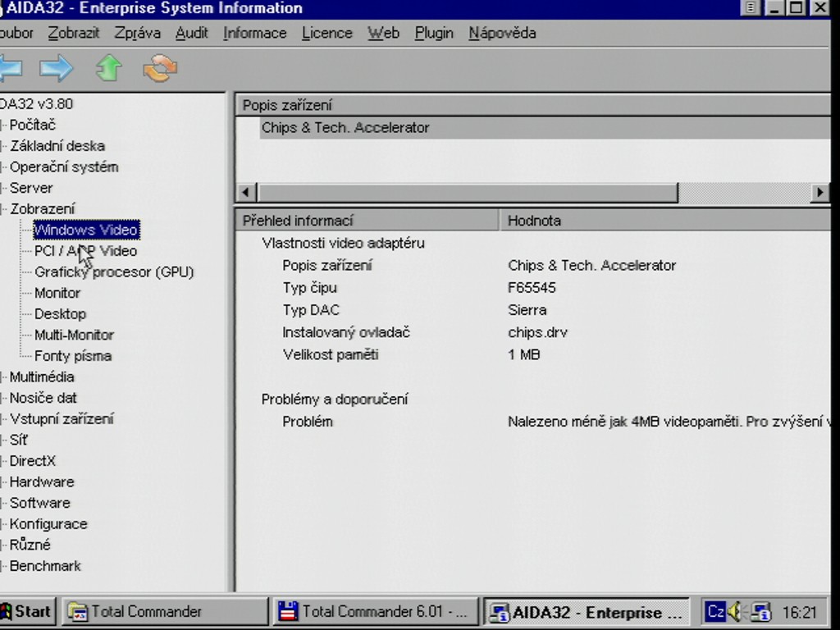Image resolution: width=840 pixels, height=630 pixels.
Task: Click Problémy a doporučení group heading
Action: (x=335, y=399)
